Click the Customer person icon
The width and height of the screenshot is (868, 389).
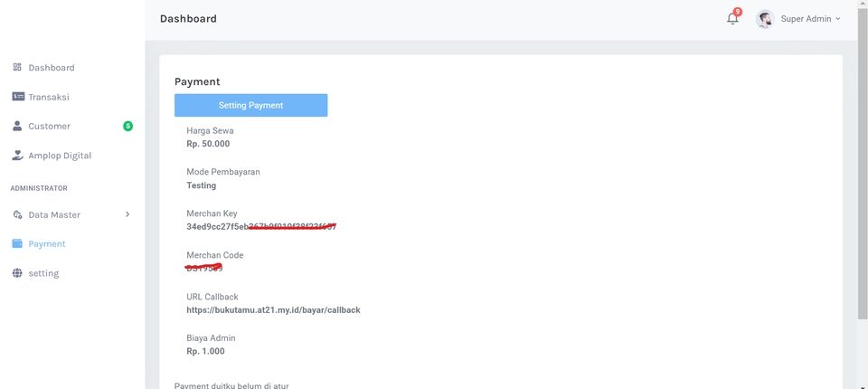click(x=17, y=126)
